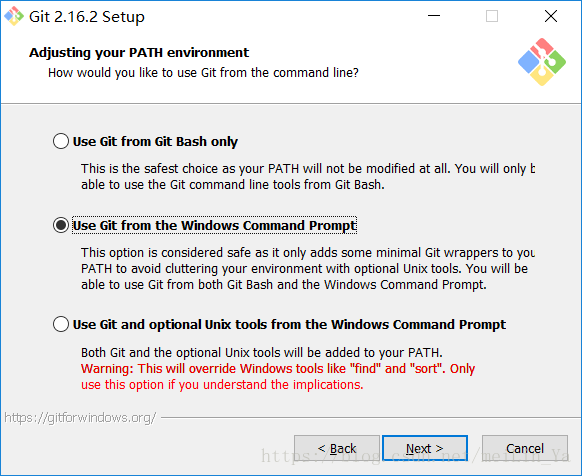This screenshot has width=582, height=476.
Task: Go back with the Back button
Action: [x=337, y=448]
